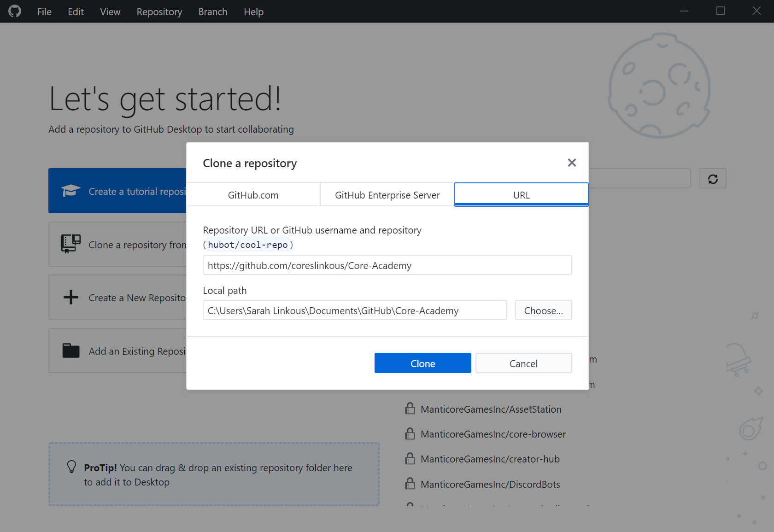Click lock icon beside ManticoreGamesInc/AssetStation
774x532 pixels.
(x=410, y=409)
